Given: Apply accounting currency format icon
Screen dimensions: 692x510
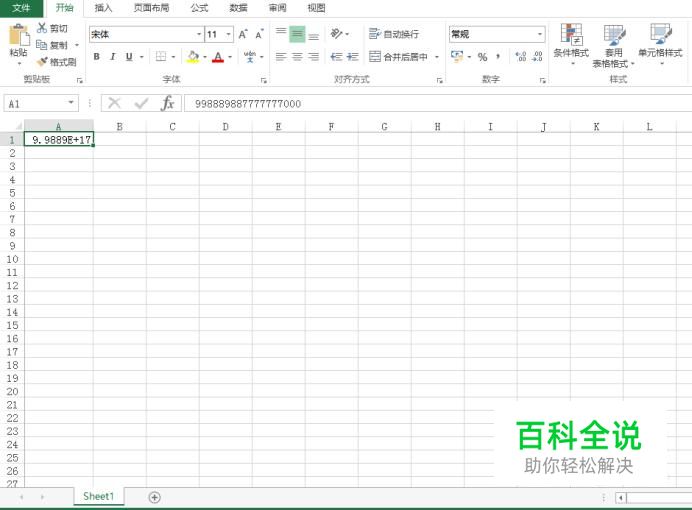Looking at the screenshot, I should [x=457, y=56].
